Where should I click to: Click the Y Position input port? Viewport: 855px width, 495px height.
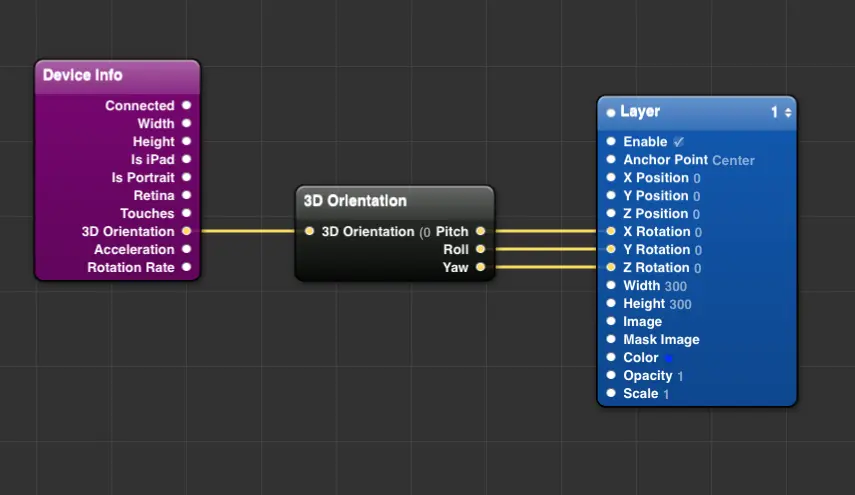(611, 195)
